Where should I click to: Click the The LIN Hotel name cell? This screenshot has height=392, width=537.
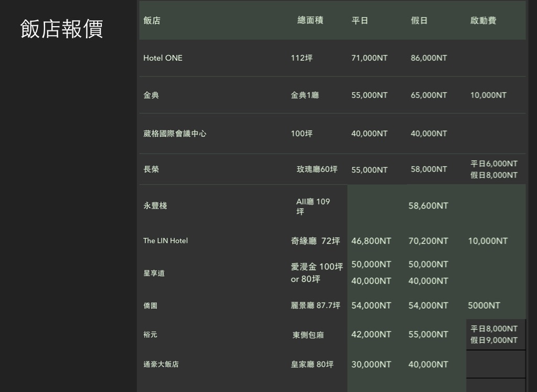click(166, 241)
